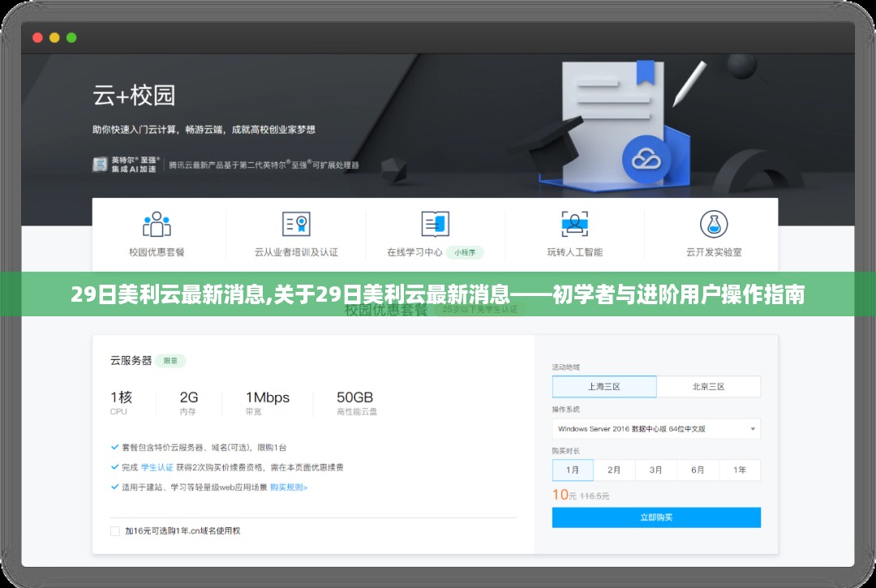Open the 云开发实验室 flask icon

(714, 224)
